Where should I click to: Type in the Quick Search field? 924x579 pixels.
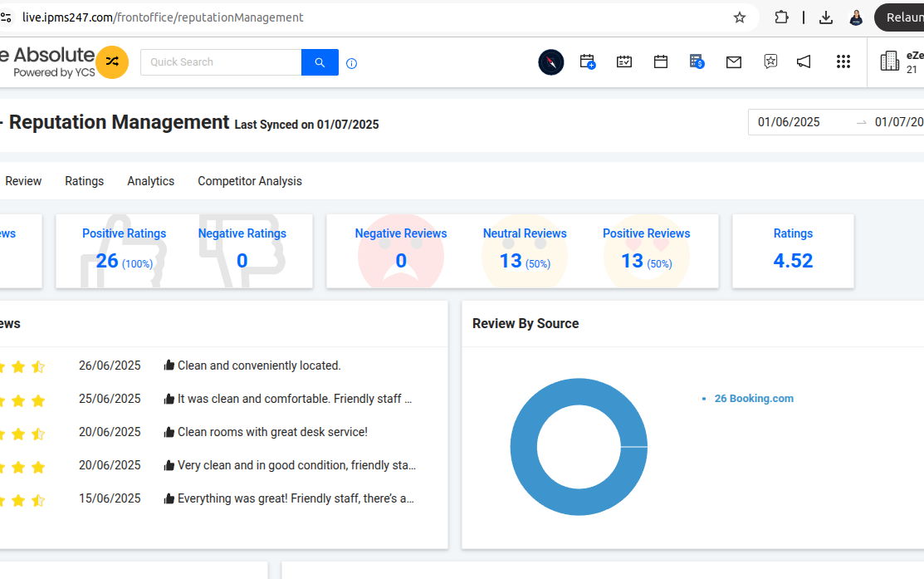tap(221, 62)
